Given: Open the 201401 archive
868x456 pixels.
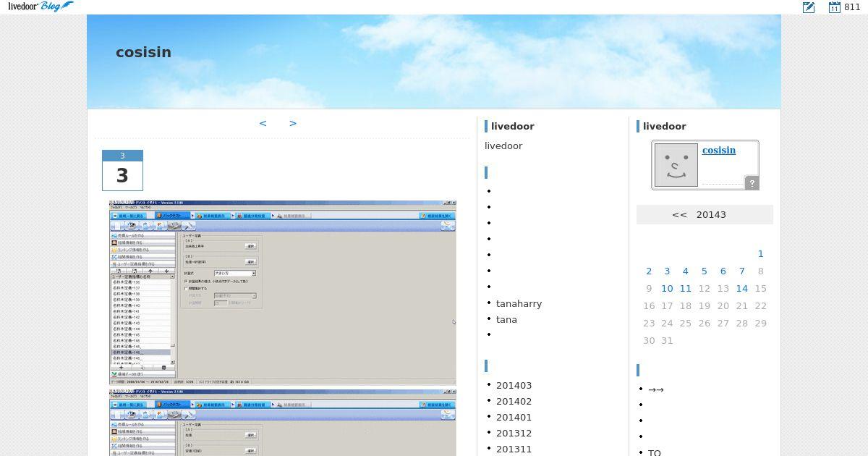Looking at the screenshot, I should pos(514,417).
